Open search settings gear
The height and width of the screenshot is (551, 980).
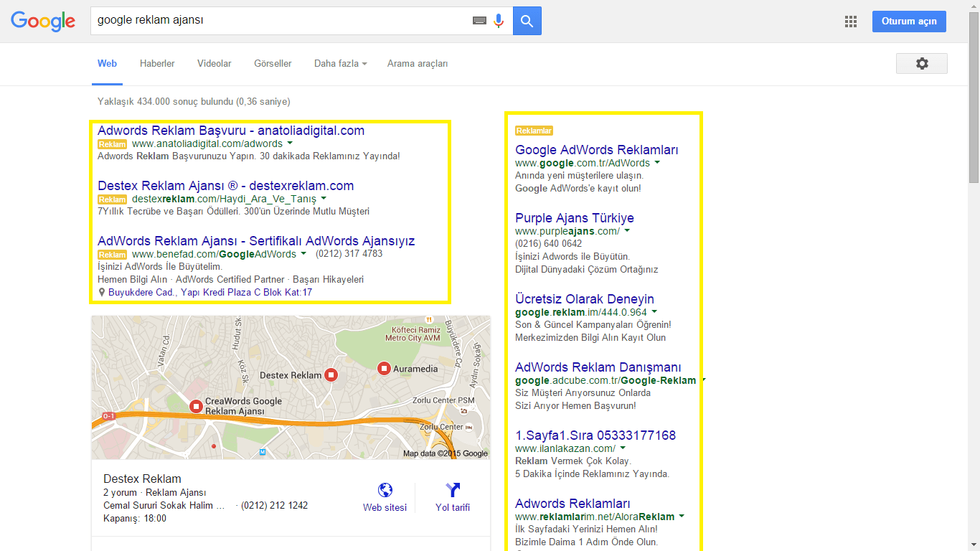coord(922,63)
